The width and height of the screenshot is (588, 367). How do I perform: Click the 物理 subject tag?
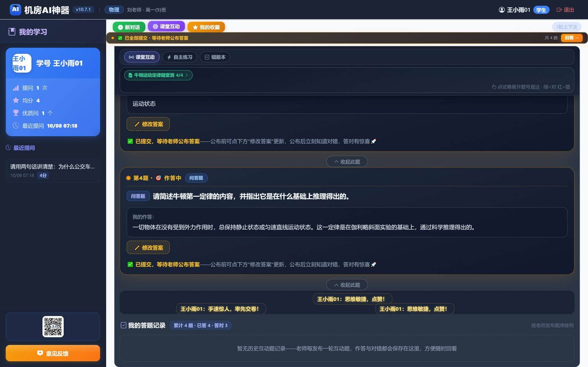point(114,10)
